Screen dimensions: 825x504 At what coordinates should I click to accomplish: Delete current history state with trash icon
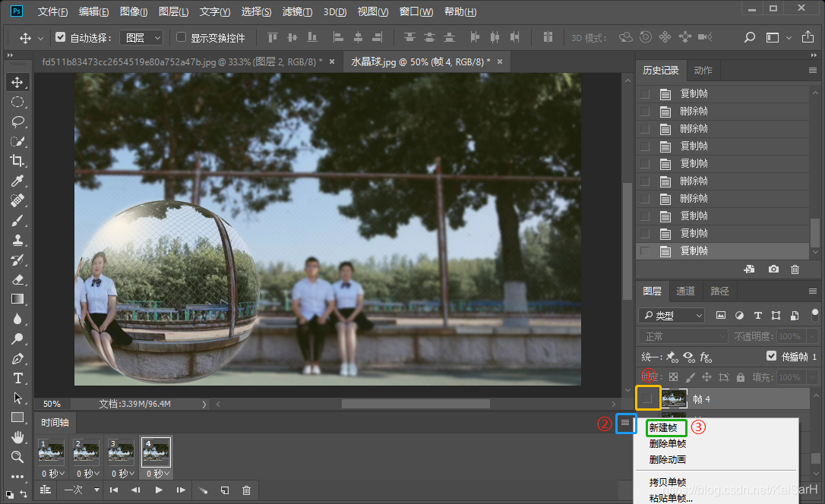(795, 269)
